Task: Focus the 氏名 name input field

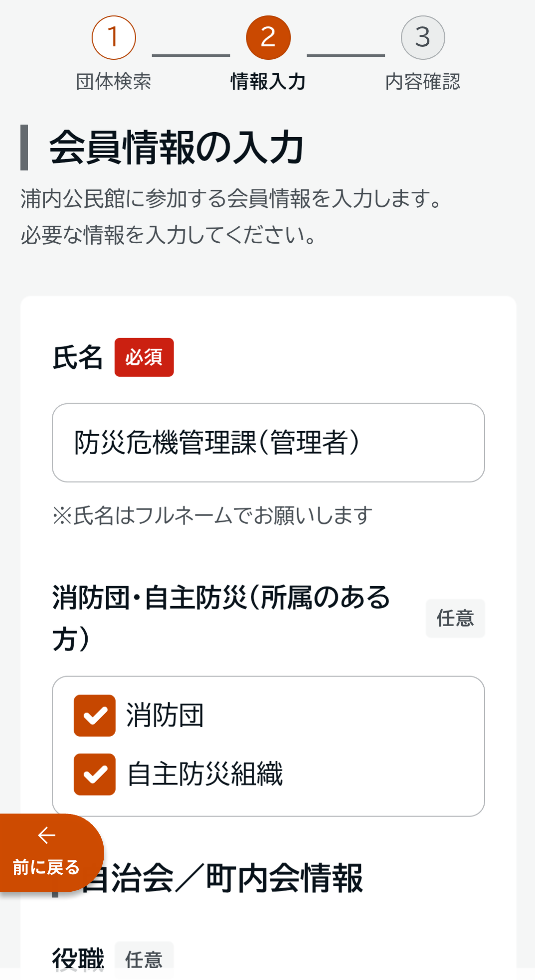Action: [268, 443]
